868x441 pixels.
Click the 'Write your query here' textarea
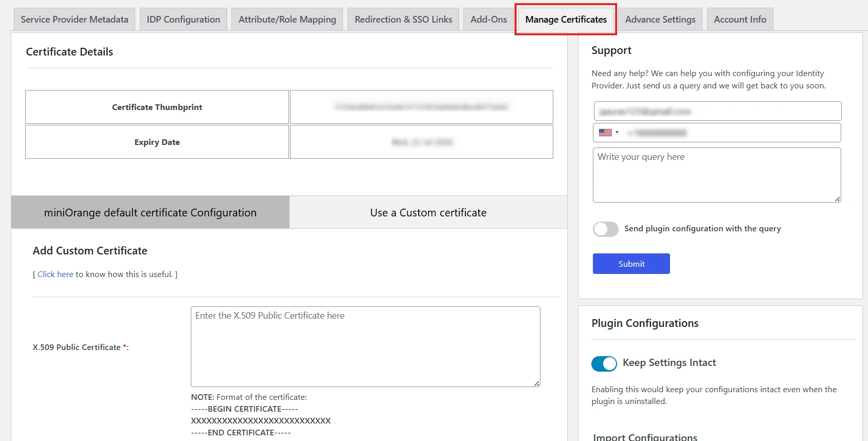pos(717,175)
